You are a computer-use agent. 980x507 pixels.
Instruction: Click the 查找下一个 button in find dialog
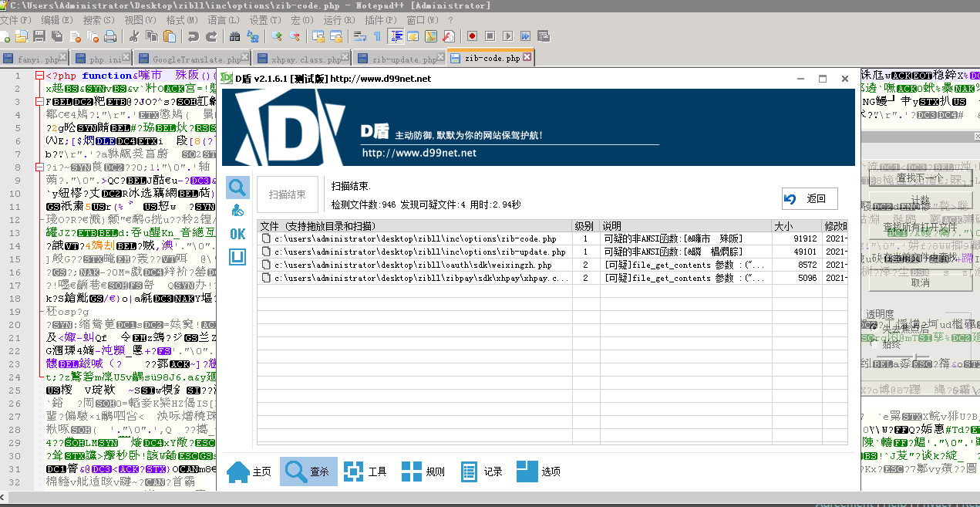tap(921, 178)
